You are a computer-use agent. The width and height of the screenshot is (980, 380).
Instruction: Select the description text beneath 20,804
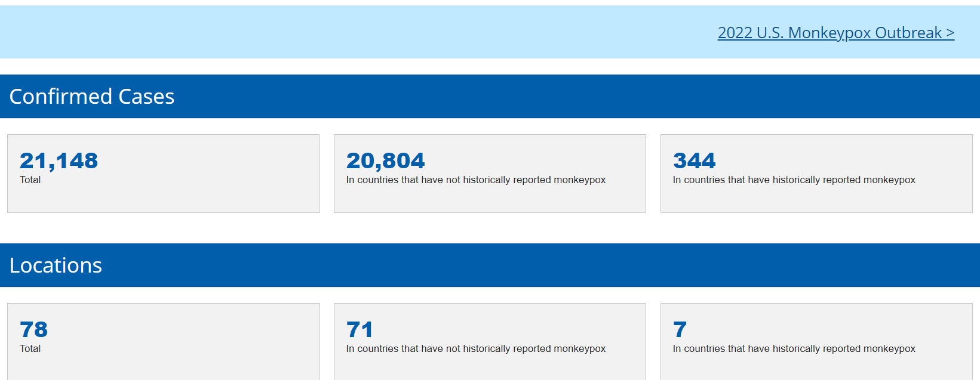click(x=475, y=180)
